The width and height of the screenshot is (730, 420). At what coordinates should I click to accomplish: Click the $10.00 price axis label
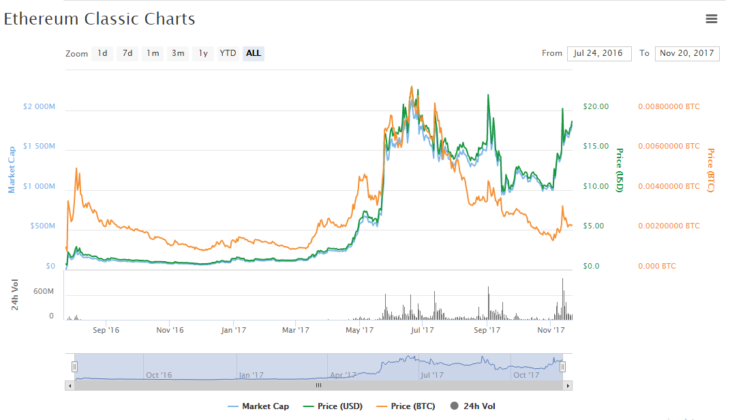595,186
